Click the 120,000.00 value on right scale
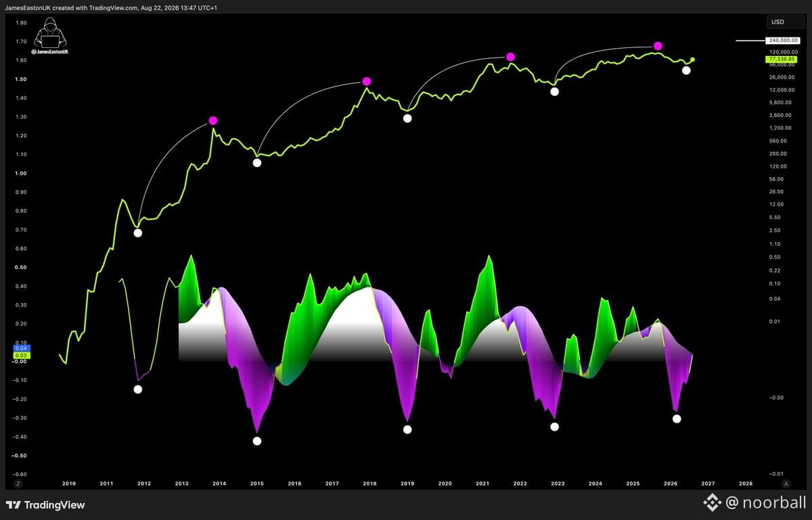812x520 pixels. [782, 51]
